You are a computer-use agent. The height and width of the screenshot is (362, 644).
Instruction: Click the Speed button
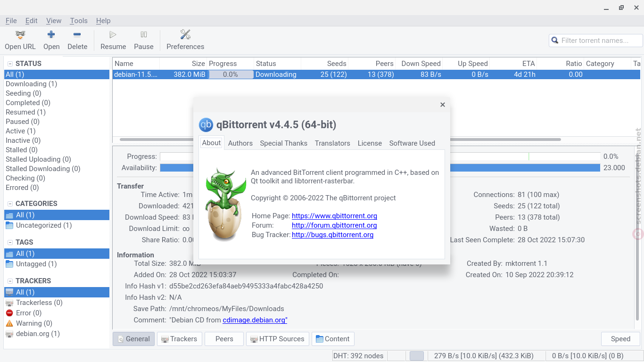pos(620,339)
